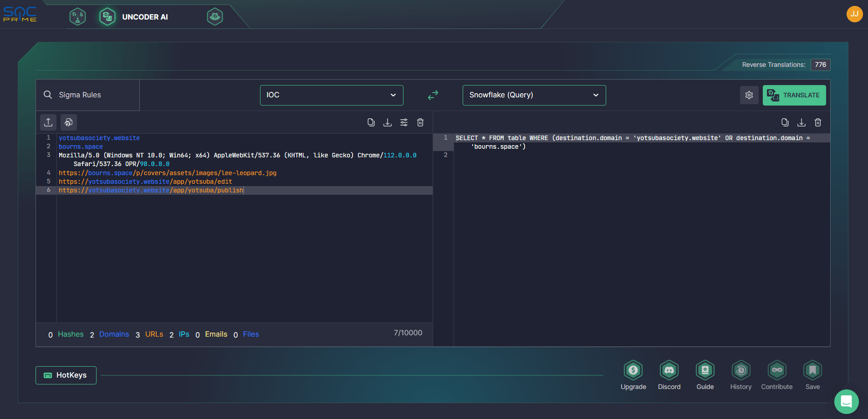The height and width of the screenshot is (419, 868).
Task: Open IOC parsing settings sliders icon
Action: 403,122
